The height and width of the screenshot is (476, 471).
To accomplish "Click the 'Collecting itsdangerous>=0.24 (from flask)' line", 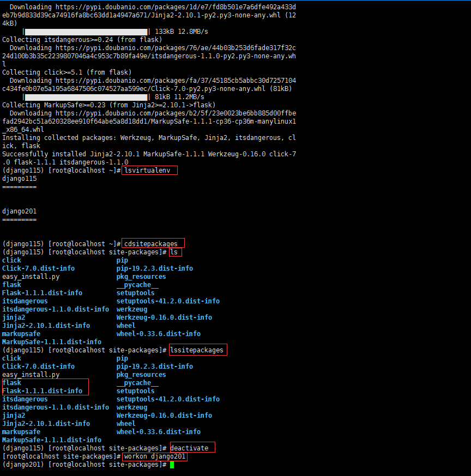I will point(82,40).
